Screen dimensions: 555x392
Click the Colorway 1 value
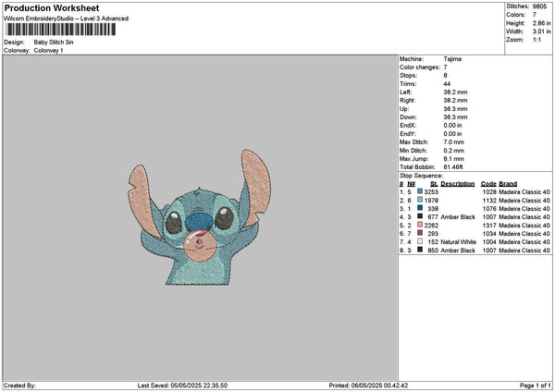(x=48, y=50)
